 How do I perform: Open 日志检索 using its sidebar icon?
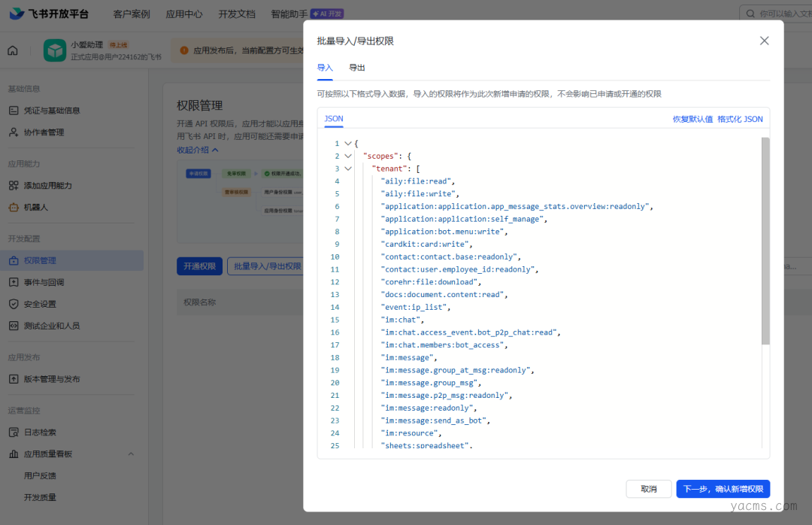coord(14,432)
